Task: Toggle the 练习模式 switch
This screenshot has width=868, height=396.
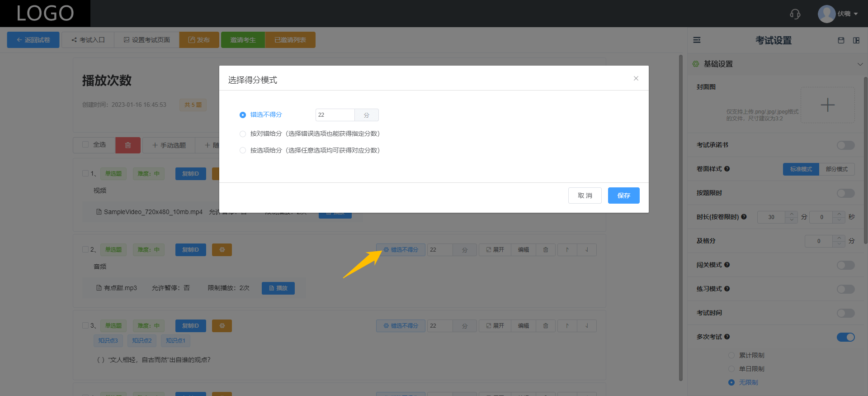Action: point(845,289)
